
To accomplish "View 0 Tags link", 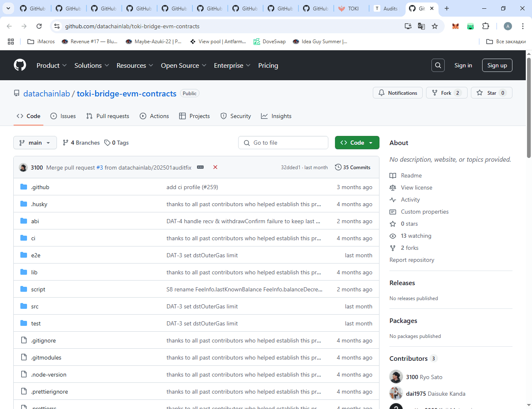I will pyautogui.click(x=116, y=143).
